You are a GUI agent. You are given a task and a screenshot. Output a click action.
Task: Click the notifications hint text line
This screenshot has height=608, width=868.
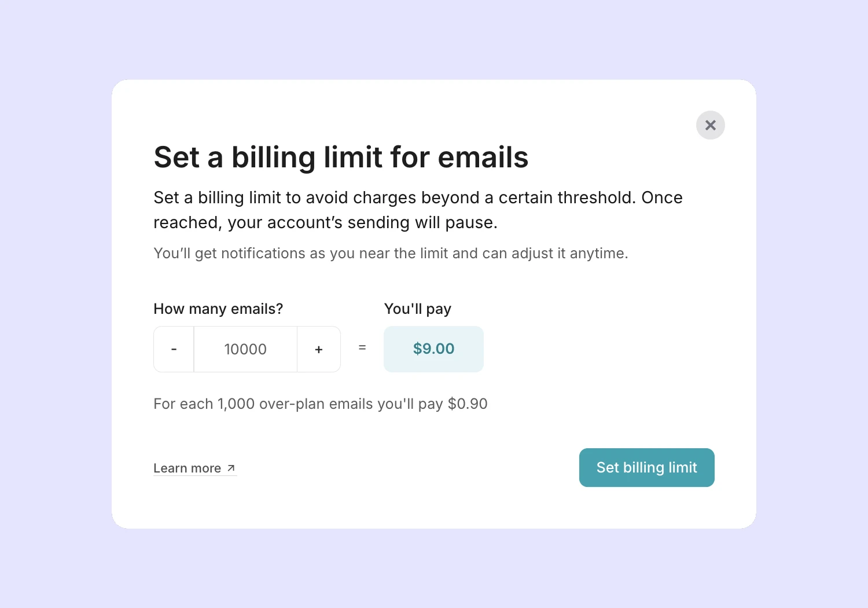coord(391,253)
